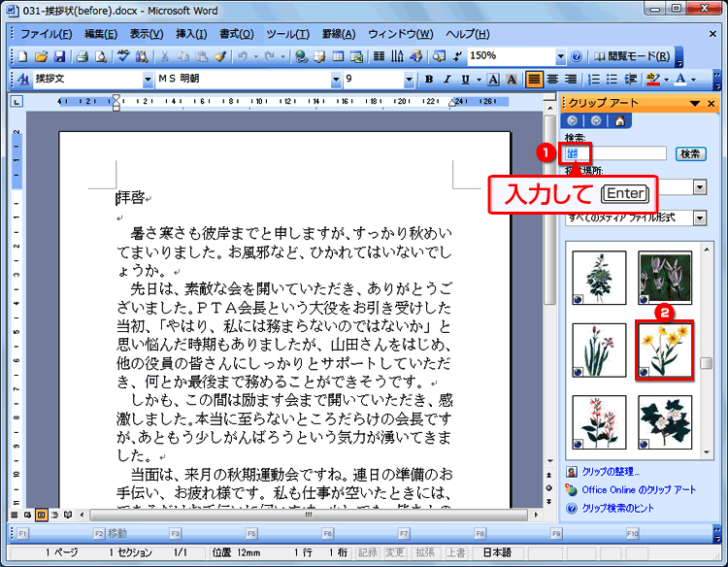728x567 pixels.
Task: Click the Word help question icon
Action: coord(577,56)
